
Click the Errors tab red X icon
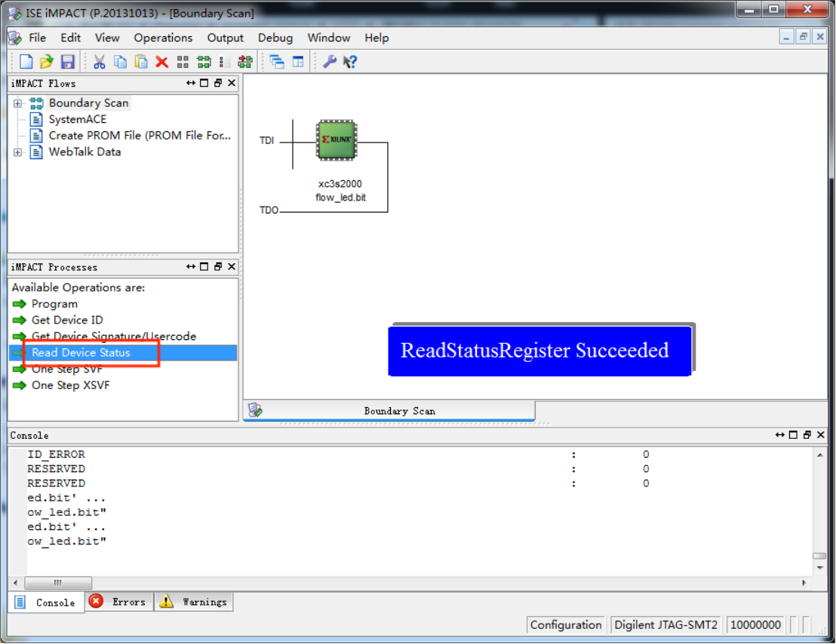pos(96,601)
